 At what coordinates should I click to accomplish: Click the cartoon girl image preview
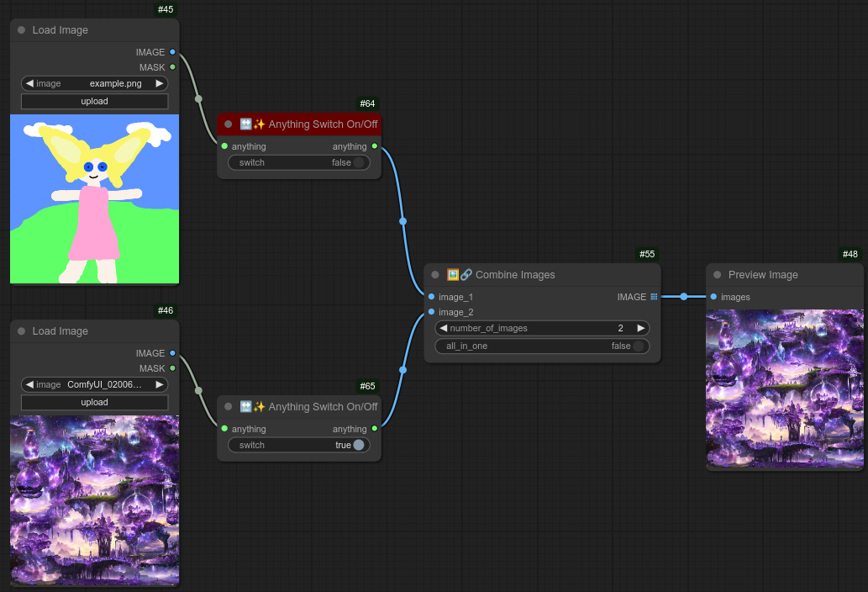94,199
